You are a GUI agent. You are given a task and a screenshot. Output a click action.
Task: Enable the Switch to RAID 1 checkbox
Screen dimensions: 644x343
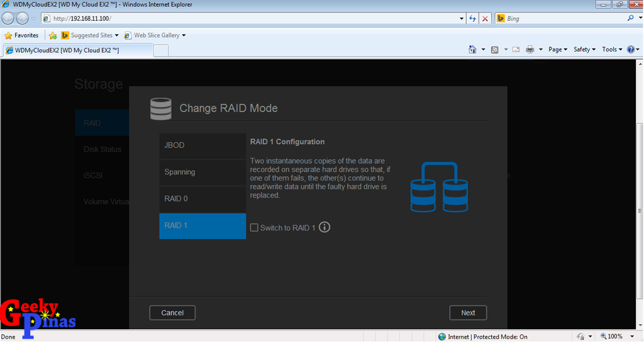tap(254, 228)
